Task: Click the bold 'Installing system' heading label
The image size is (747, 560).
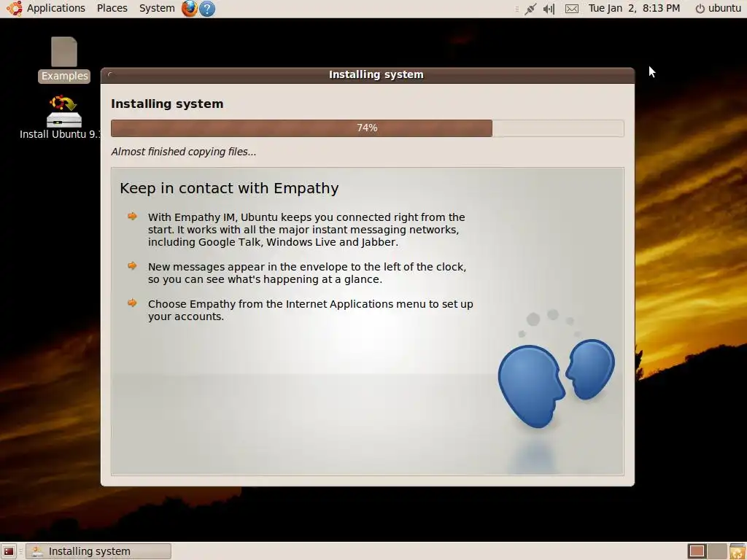Action: pyautogui.click(x=167, y=104)
